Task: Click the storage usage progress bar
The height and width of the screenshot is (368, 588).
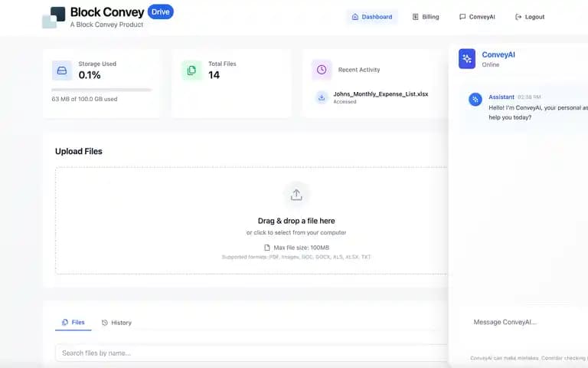Action: pyautogui.click(x=101, y=90)
